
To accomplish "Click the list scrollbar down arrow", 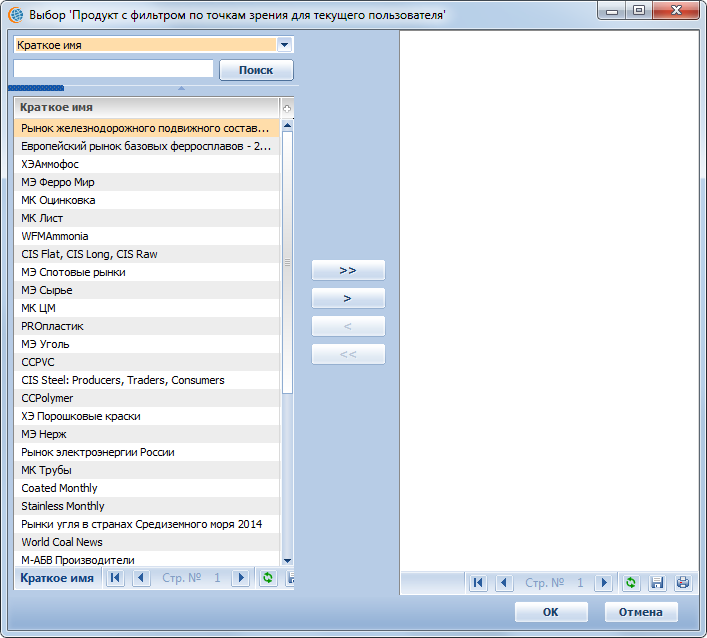I will (287, 560).
